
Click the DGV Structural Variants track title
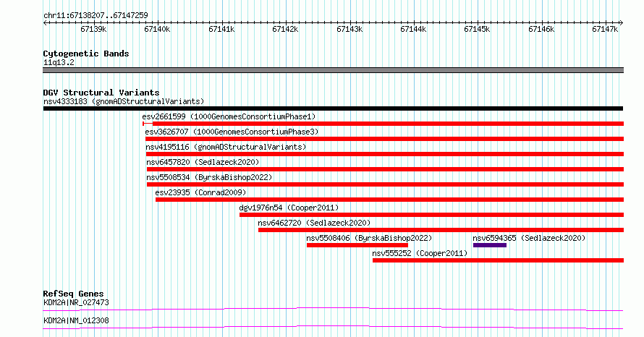click(x=101, y=93)
